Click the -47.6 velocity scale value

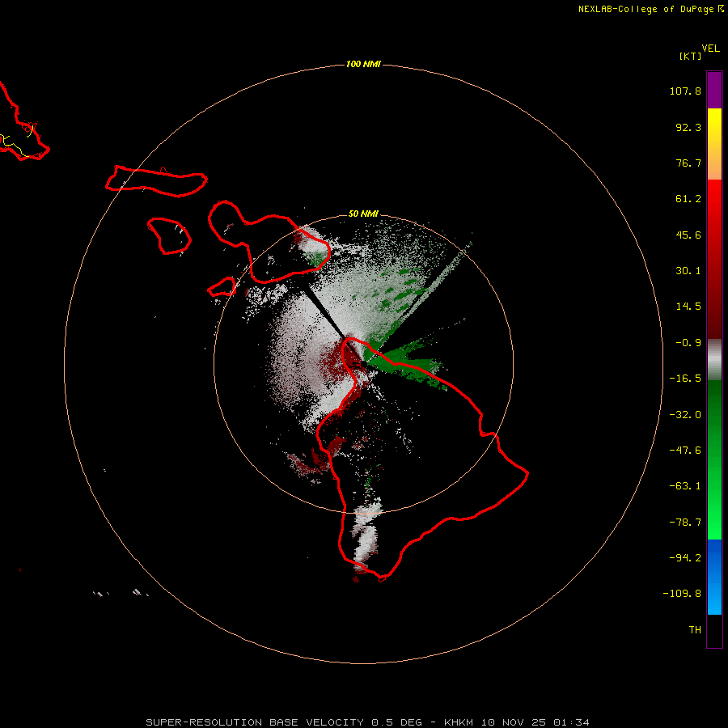(x=685, y=451)
